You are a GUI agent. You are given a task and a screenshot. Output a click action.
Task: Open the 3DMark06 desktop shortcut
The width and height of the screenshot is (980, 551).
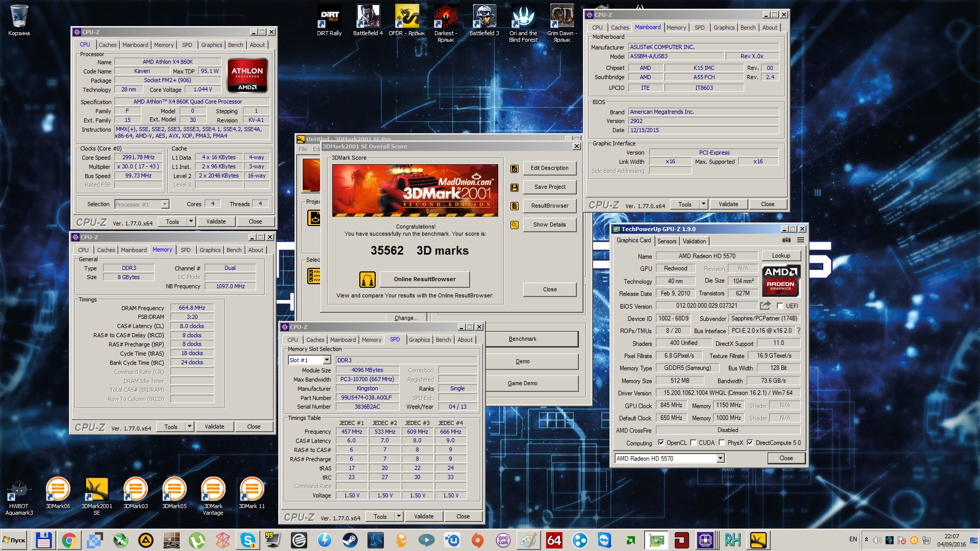click(58, 493)
